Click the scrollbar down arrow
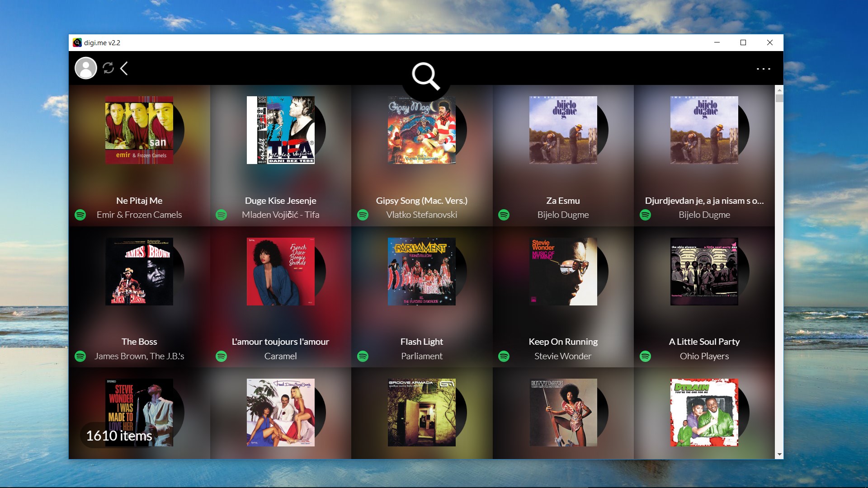The width and height of the screenshot is (868, 488). (x=779, y=455)
